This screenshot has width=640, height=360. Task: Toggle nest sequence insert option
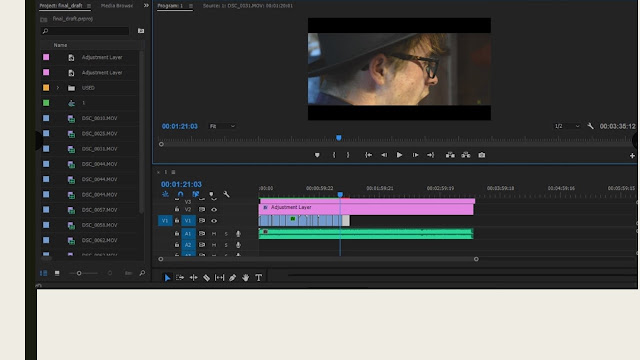pyautogui.click(x=165, y=194)
